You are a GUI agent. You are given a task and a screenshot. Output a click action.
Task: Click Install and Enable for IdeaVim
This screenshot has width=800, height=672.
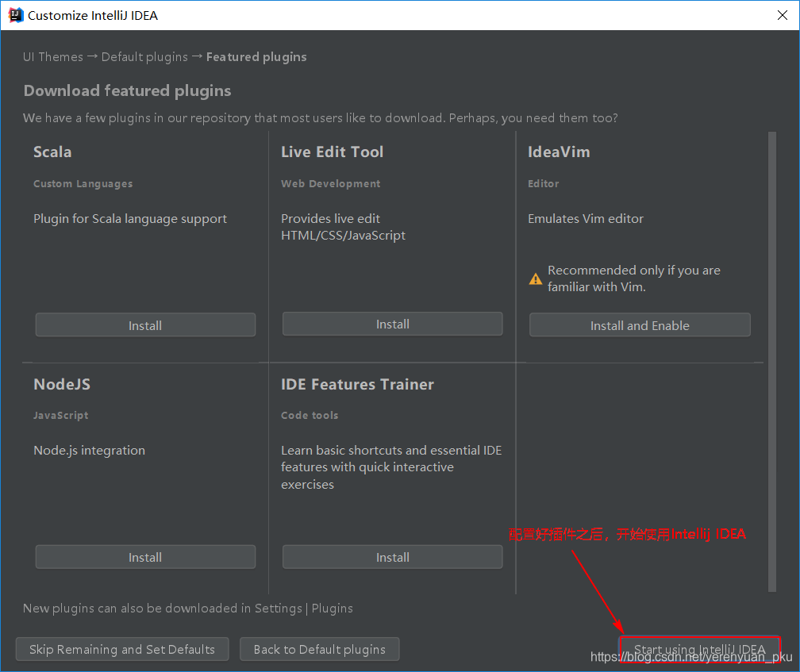tap(640, 325)
